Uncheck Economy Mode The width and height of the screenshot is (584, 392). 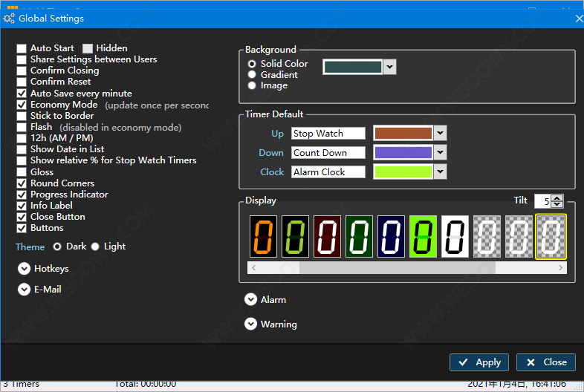(22, 105)
